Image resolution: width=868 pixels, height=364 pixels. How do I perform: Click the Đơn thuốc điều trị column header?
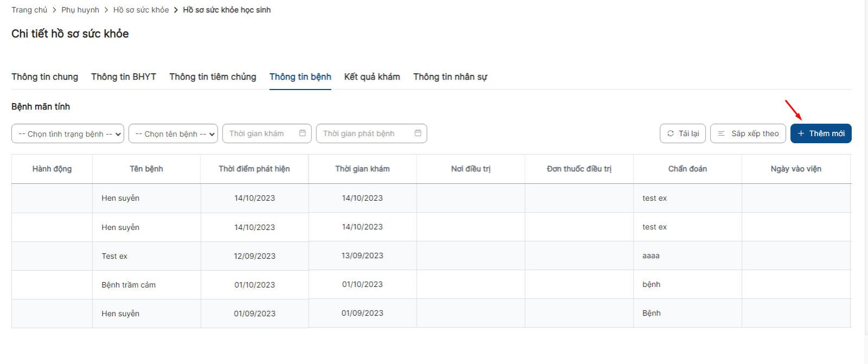579,169
